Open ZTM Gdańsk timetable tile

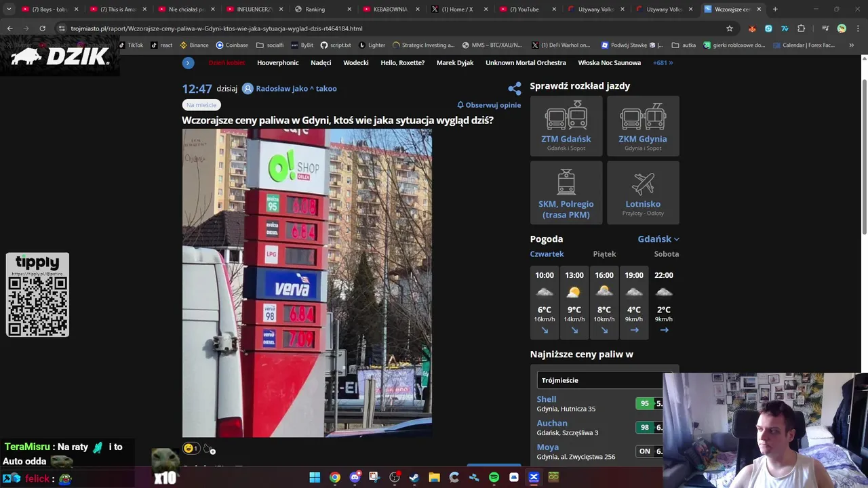(x=566, y=126)
